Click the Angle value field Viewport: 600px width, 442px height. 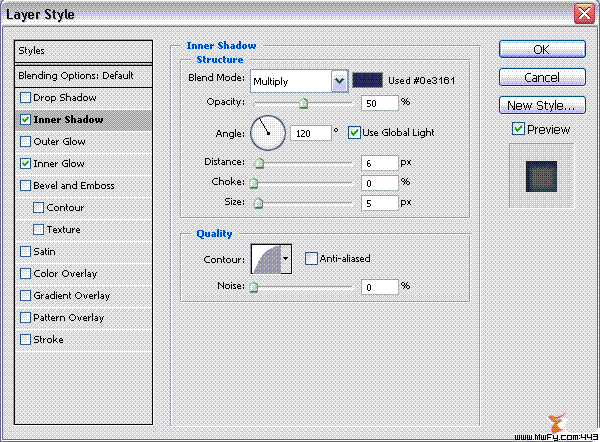pyautogui.click(x=311, y=133)
